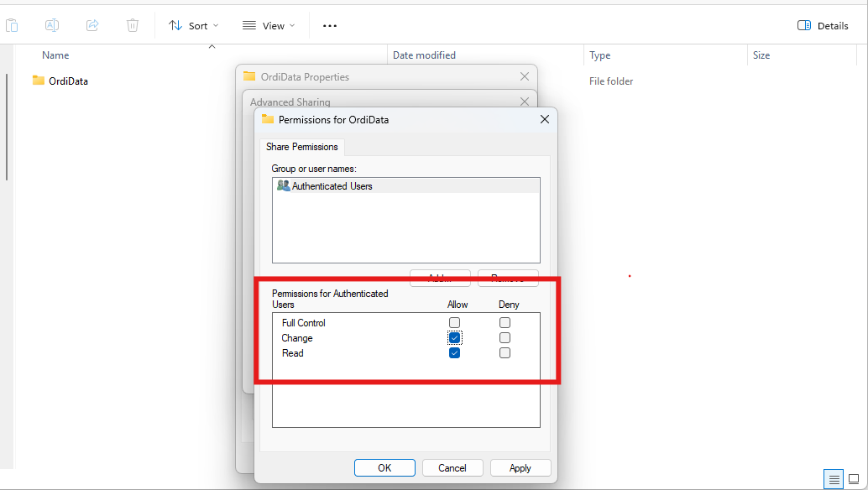Click Apply in the Permissions dialog
868x490 pixels.
point(520,468)
